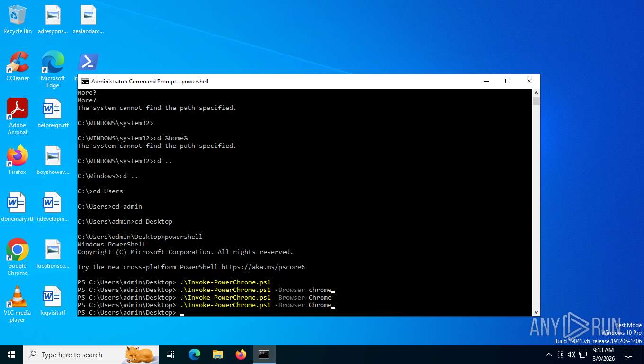Close the Command Prompt window
The image size is (644, 364).
pos(529,82)
